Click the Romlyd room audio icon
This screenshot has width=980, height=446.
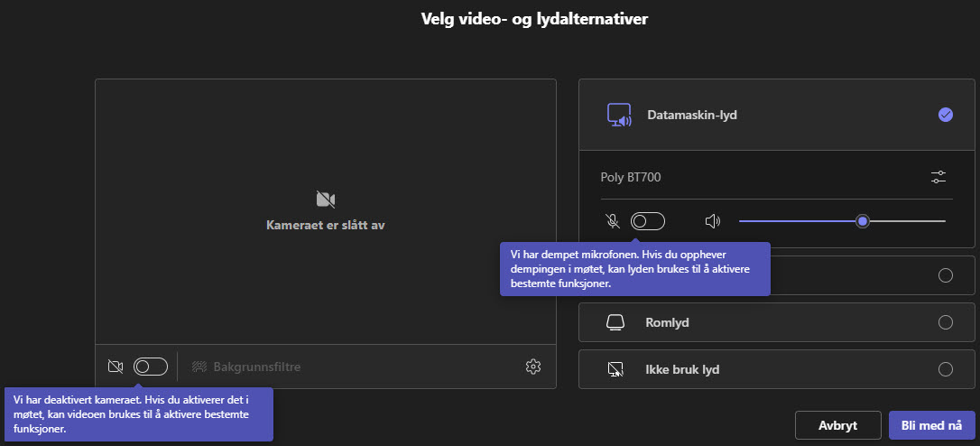pos(615,323)
